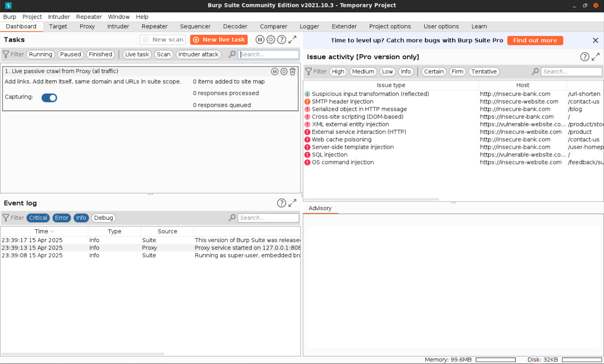Image resolution: width=604 pixels, height=364 pixels.
Task: Switch to the Repeater tab
Action: click(154, 26)
